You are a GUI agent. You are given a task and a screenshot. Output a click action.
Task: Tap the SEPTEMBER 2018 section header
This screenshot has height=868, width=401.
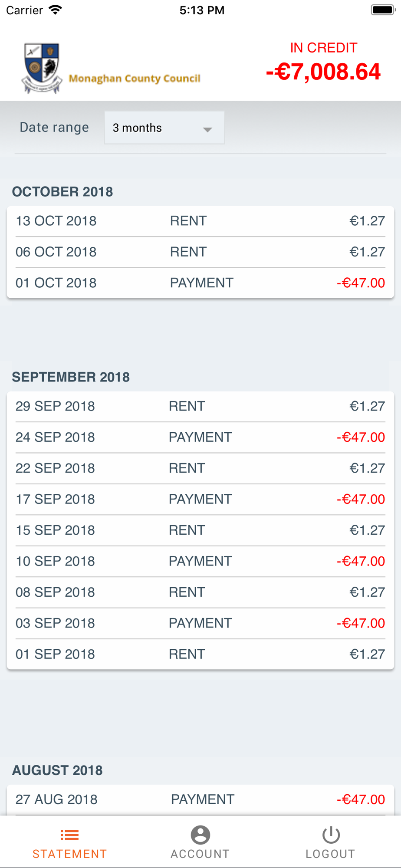click(x=71, y=377)
